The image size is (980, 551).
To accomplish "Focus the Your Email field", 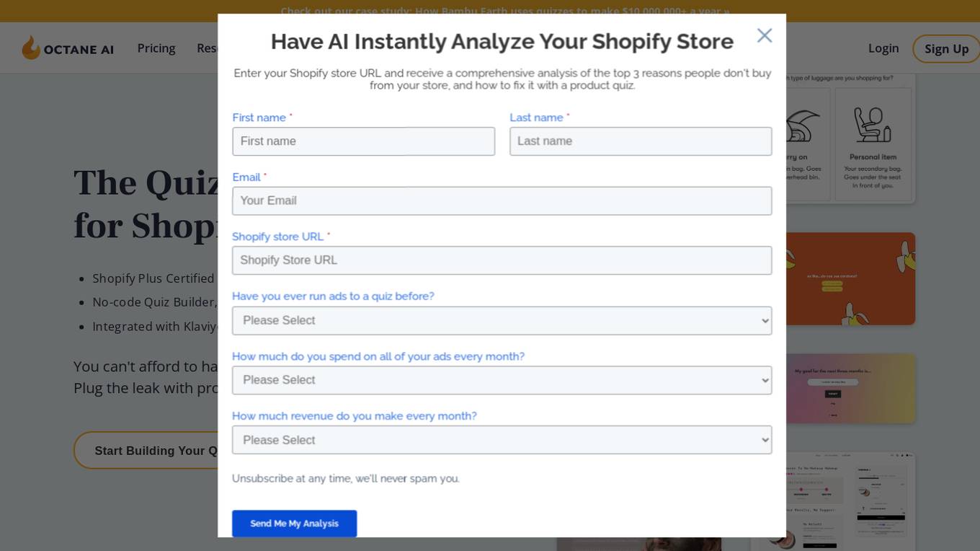I will (502, 200).
